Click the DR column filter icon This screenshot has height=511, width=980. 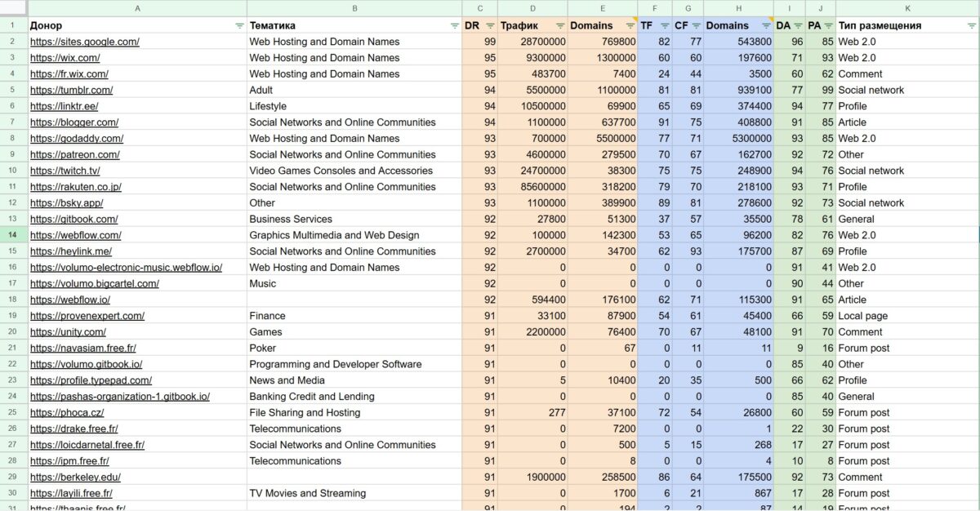[489, 26]
